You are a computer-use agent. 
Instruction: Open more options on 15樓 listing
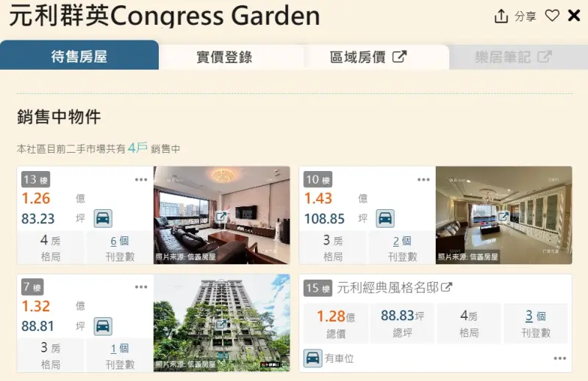[x=560, y=358]
